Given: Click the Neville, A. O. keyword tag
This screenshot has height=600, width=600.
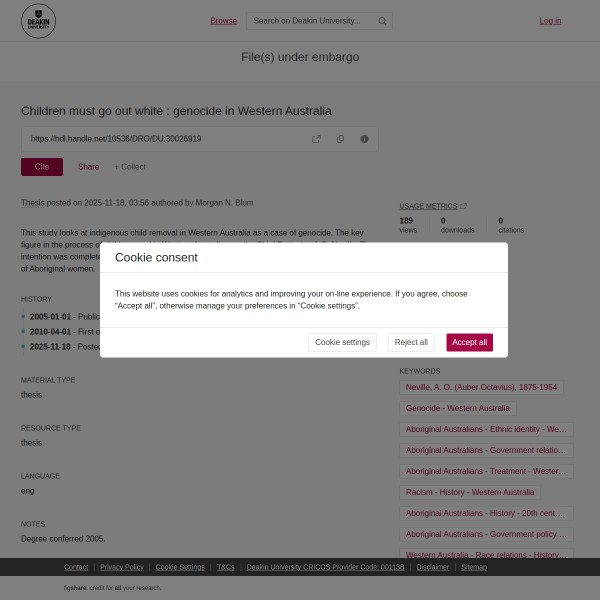Looking at the screenshot, I should [481, 387].
